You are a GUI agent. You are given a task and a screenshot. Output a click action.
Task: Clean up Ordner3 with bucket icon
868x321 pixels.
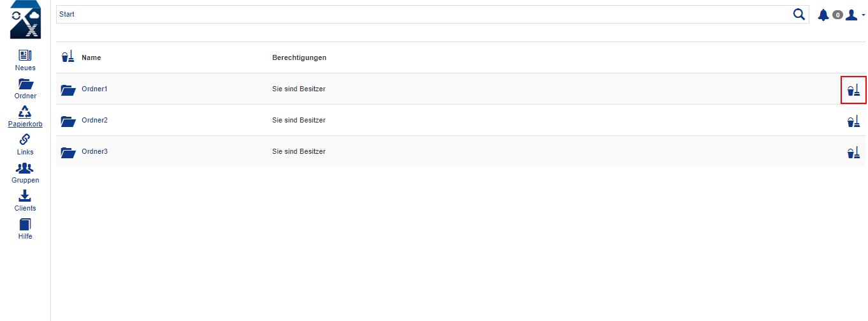point(853,152)
